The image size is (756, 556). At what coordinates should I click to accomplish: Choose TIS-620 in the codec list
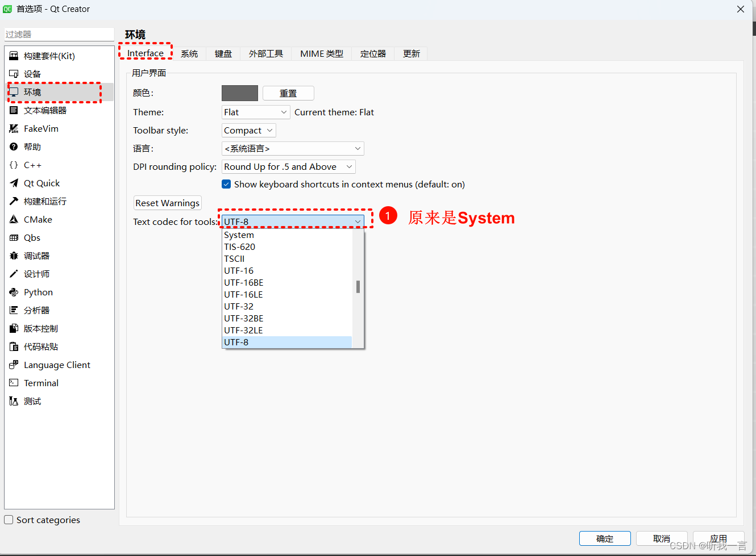[287, 247]
